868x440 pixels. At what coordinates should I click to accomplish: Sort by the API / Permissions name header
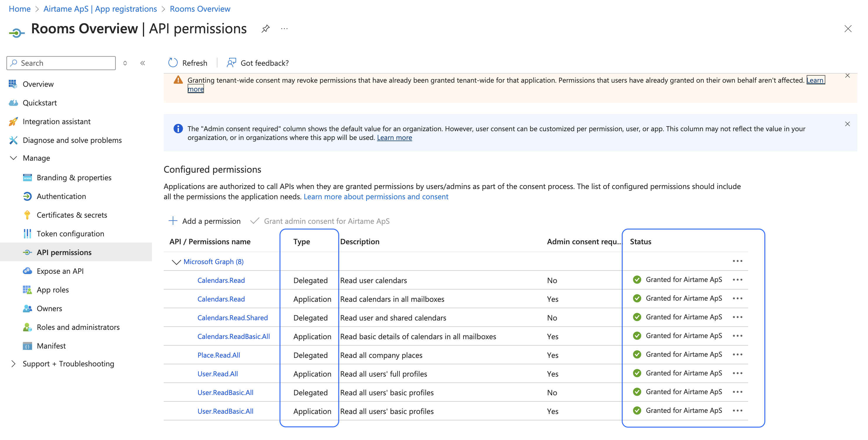tap(210, 242)
